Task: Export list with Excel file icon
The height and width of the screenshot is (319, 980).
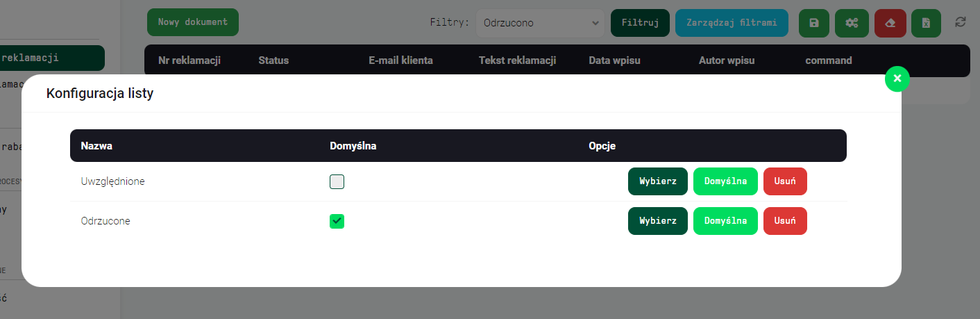Action: [x=926, y=23]
